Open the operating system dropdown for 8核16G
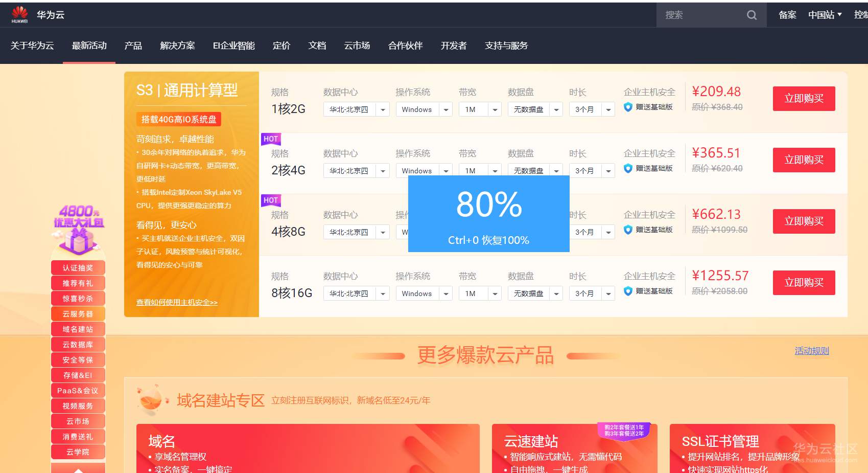868x473 pixels. tap(424, 294)
